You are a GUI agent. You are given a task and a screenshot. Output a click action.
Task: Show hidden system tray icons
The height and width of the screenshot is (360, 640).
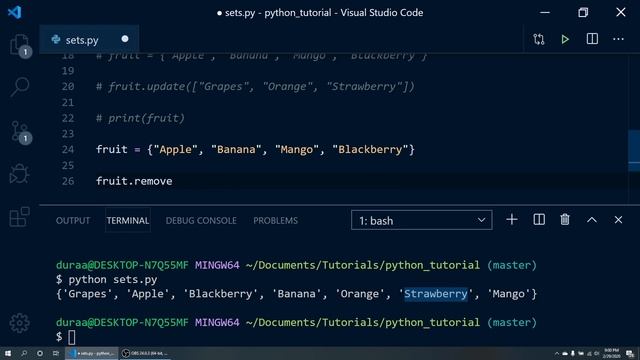[x=556, y=353]
